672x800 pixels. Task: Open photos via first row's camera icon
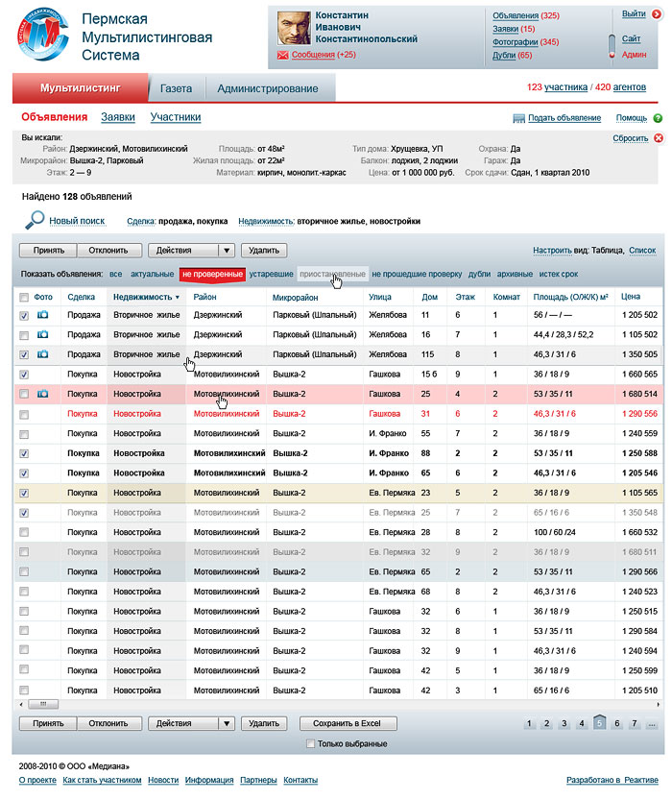tap(43, 315)
